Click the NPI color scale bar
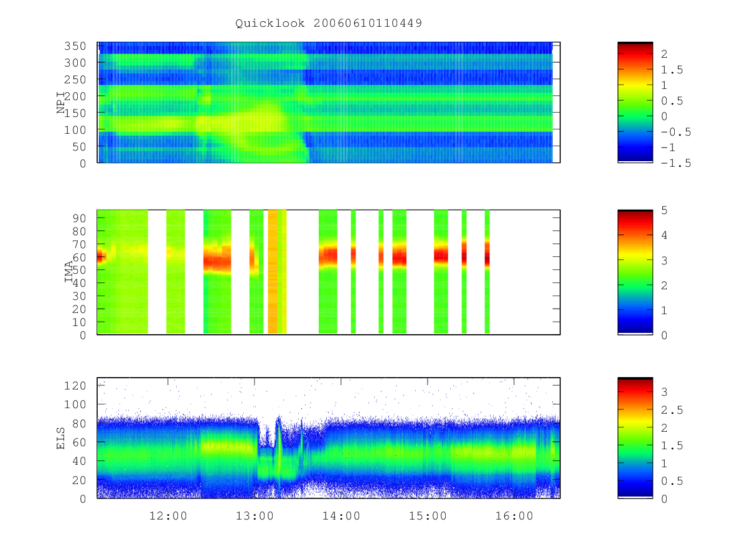 635,102
